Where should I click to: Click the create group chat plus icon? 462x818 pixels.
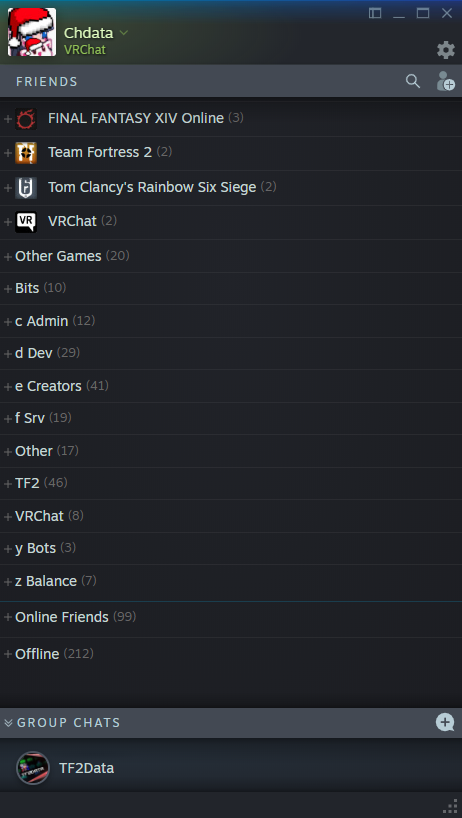pos(445,723)
